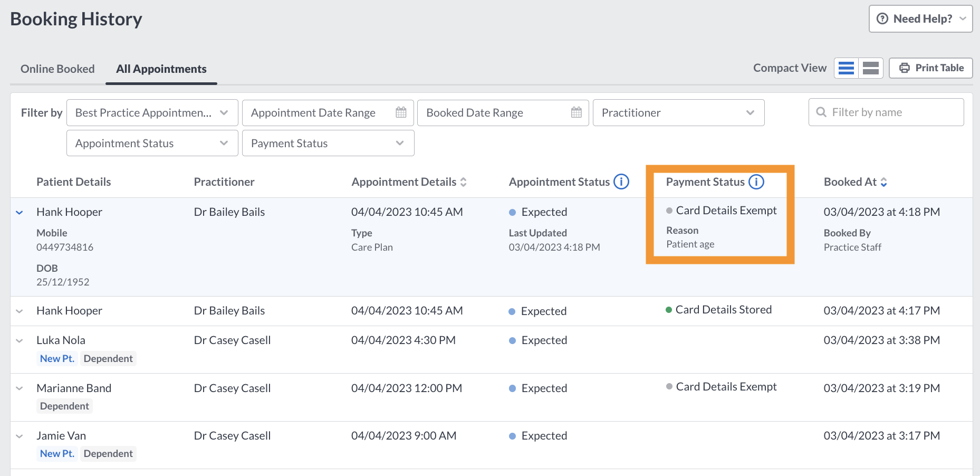Click Card Details Exempt in Marianne Band row
The width and height of the screenshot is (980, 476).
click(722, 387)
